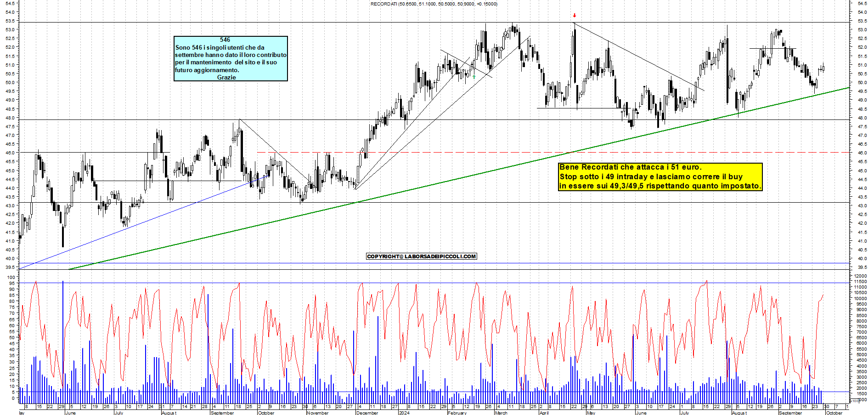Select the blue ascending trendline from May lows
The height and width of the screenshot is (415, 868).
145,221
